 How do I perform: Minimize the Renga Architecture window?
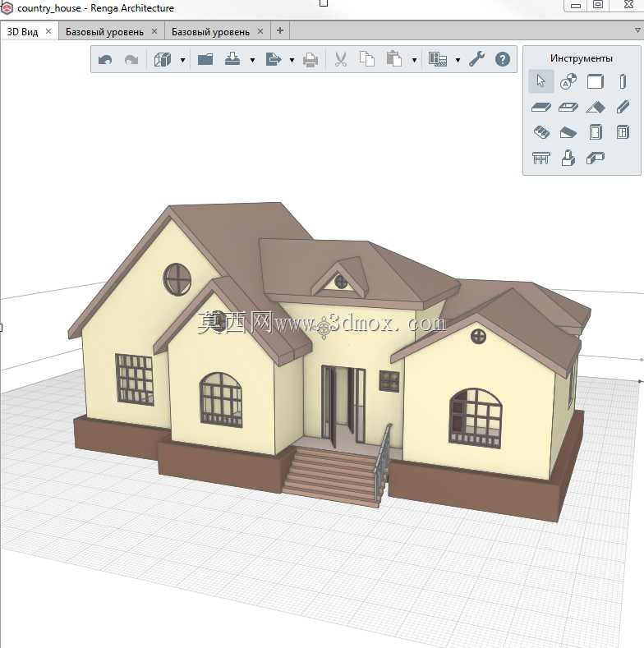click(x=576, y=6)
